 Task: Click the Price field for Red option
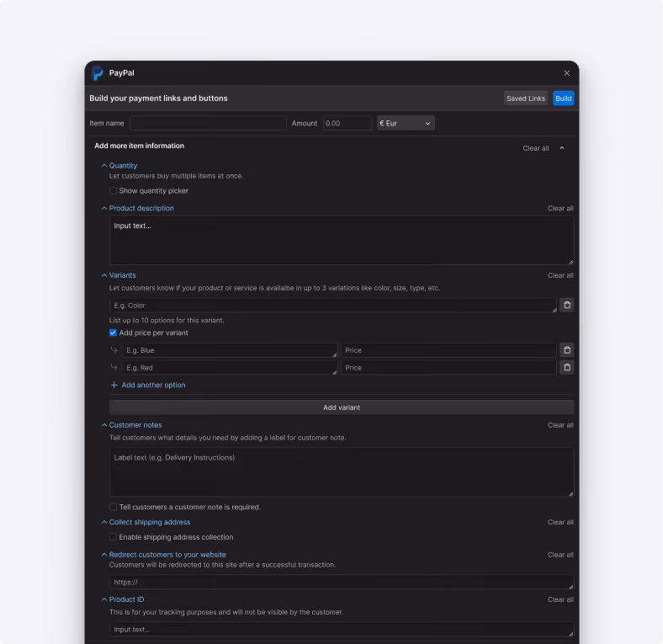[448, 368]
